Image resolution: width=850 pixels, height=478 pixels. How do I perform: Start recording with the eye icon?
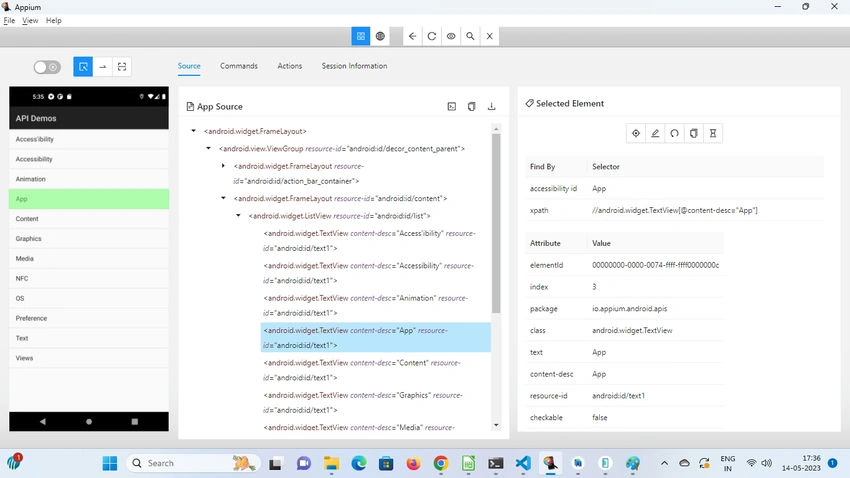click(x=451, y=36)
